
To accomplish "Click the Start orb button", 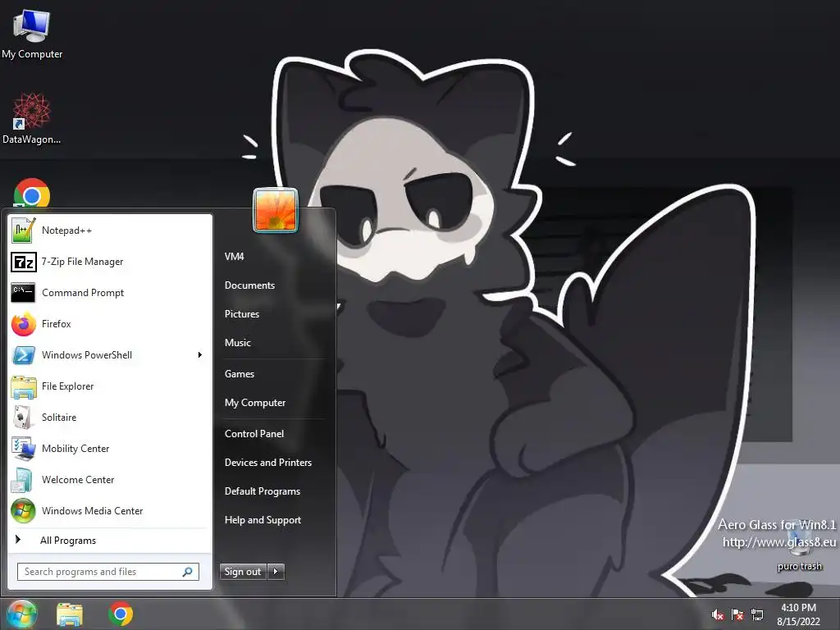I will [x=22, y=614].
